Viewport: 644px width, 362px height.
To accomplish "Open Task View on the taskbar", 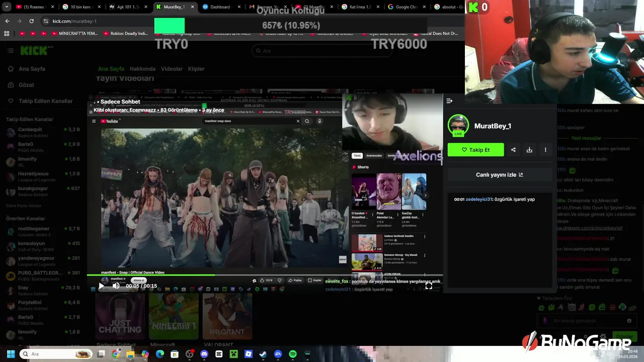I will (x=101, y=354).
